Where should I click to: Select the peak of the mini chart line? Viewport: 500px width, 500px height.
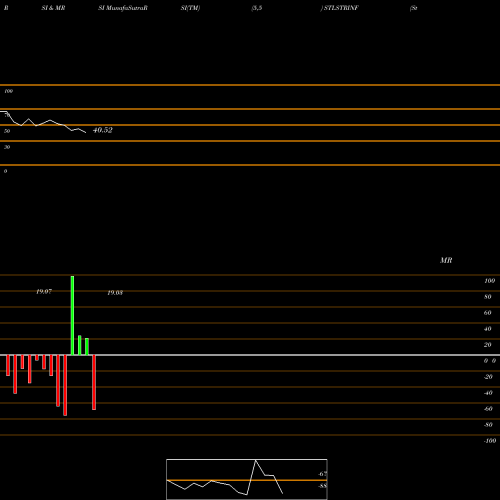tap(256, 460)
